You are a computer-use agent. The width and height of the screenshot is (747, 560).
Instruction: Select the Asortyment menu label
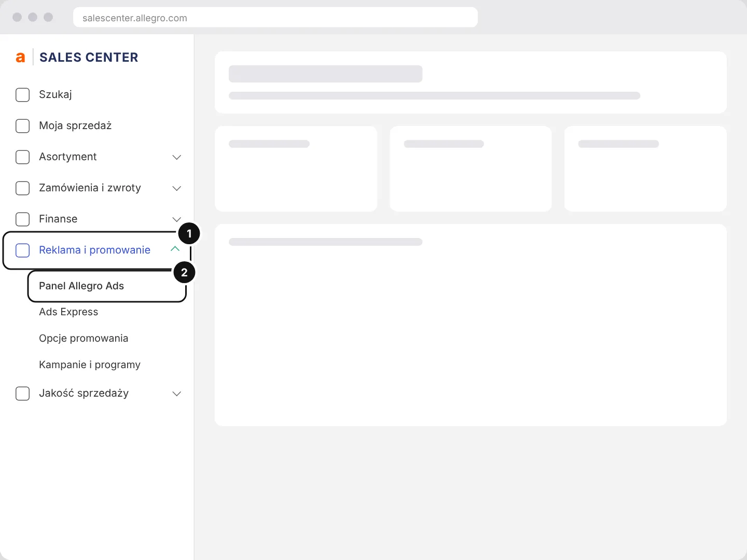coord(68,157)
